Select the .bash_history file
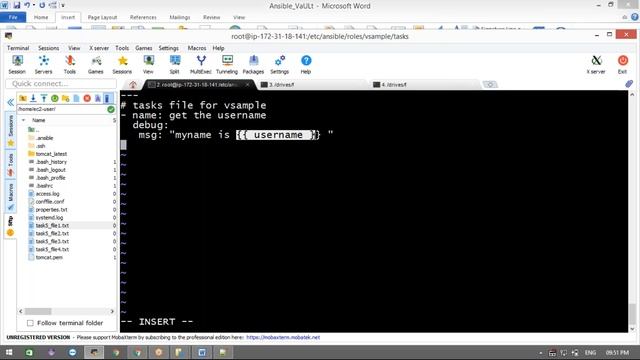This screenshot has width=640, height=360. point(51,162)
